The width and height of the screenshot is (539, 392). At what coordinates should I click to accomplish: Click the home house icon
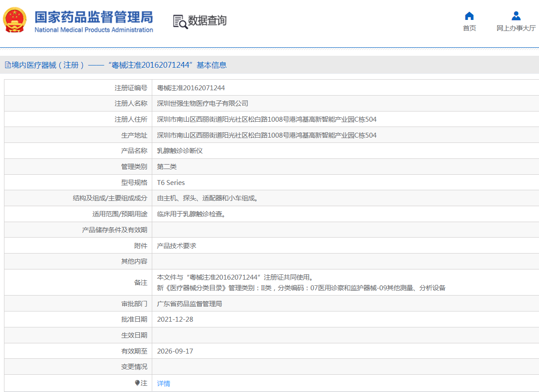(469, 16)
